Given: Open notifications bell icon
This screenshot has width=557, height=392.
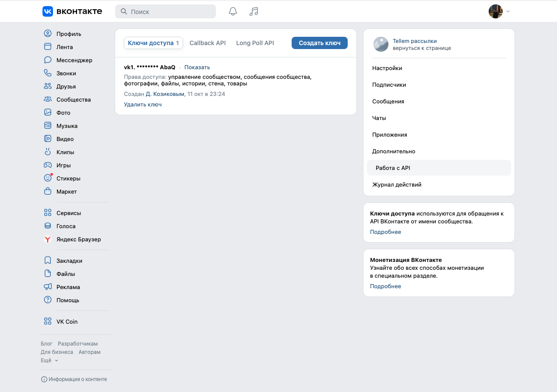Looking at the screenshot, I should [x=233, y=11].
